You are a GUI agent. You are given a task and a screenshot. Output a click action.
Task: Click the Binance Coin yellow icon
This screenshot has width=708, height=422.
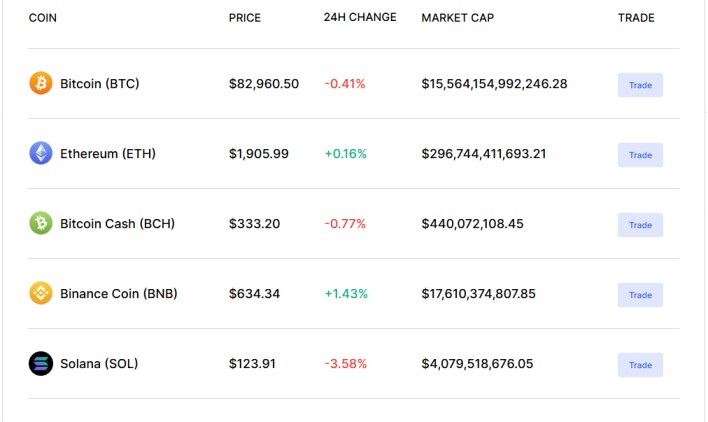click(40, 293)
